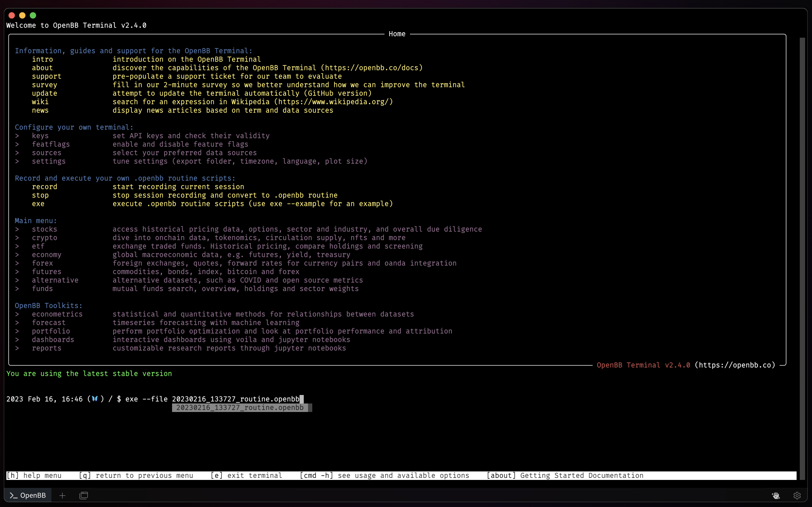812x507 pixels.
Task: Click the waving hand icon
Action: tap(776, 495)
